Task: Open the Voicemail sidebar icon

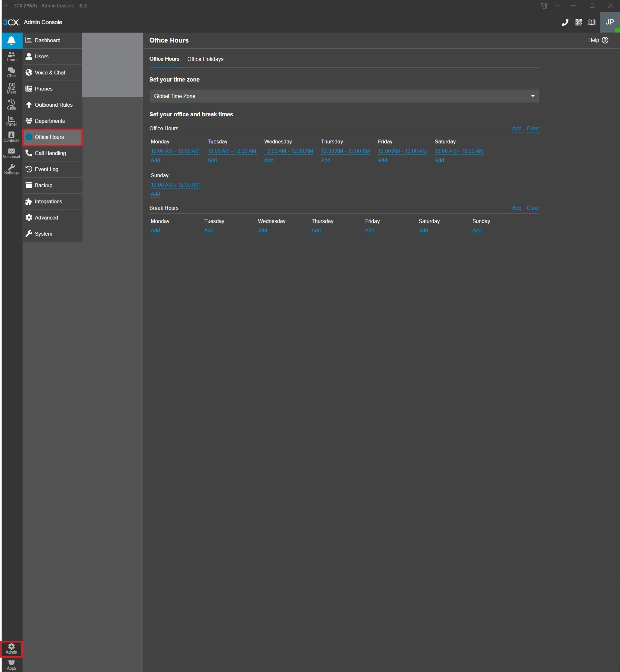Action: tap(12, 153)
